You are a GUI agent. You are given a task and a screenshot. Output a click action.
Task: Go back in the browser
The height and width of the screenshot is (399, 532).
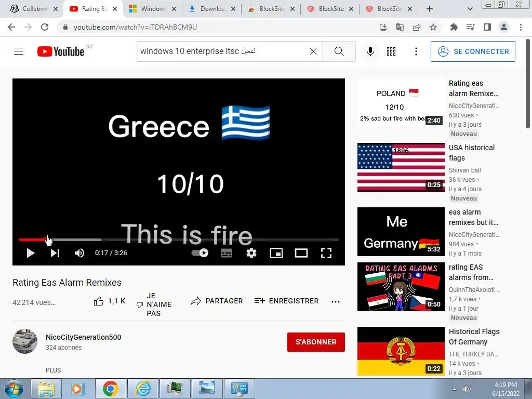[11, 27]
